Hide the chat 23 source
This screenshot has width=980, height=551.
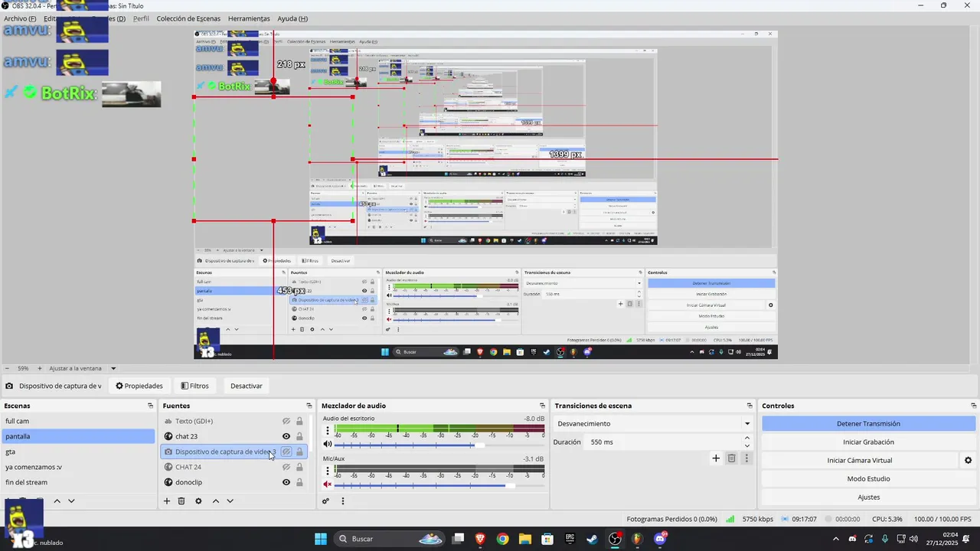coord(286,436)
